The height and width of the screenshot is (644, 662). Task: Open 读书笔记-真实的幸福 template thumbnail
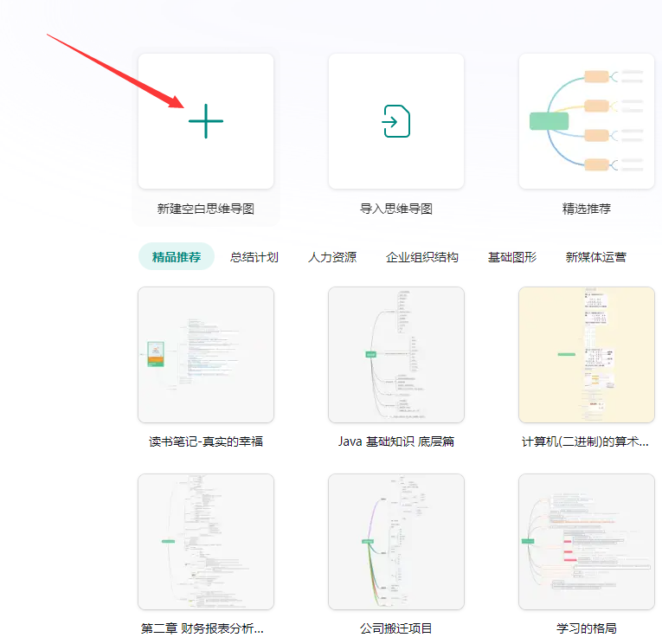click(206, 355)
